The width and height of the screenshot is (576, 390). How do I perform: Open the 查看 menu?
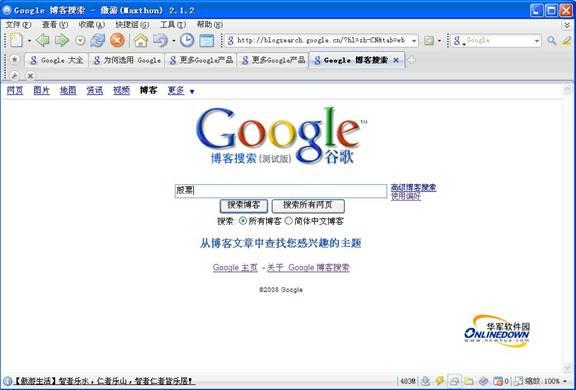pos(55,25)
